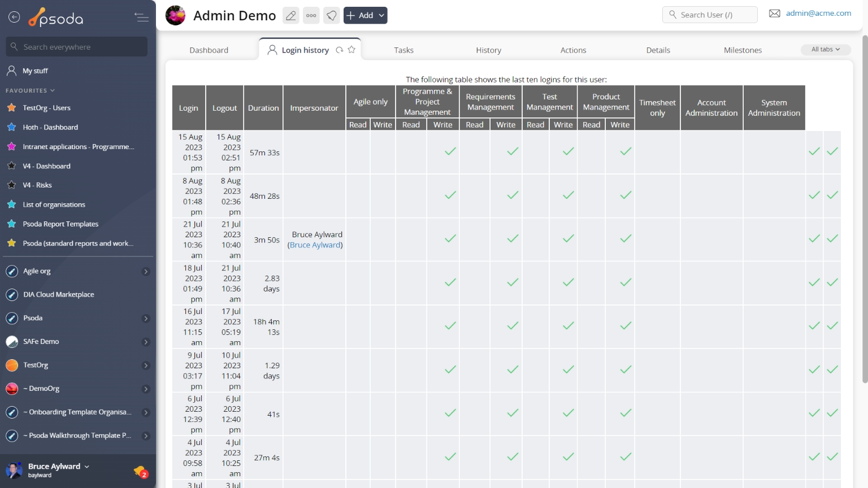The height and width of the screenshot is (488, 868).
Task: Open Intranet applications - Programme favourite
Action: click(79, 147)
